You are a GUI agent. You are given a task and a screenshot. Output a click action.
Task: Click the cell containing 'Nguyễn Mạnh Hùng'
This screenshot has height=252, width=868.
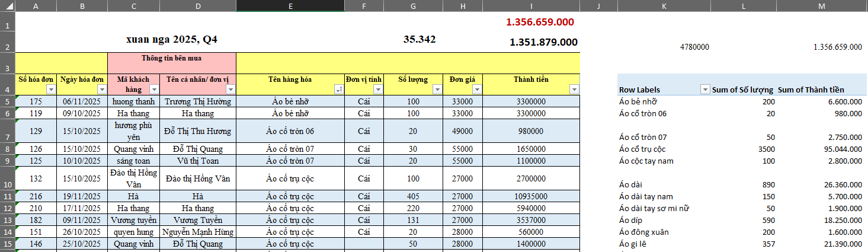tap(197, 232)
